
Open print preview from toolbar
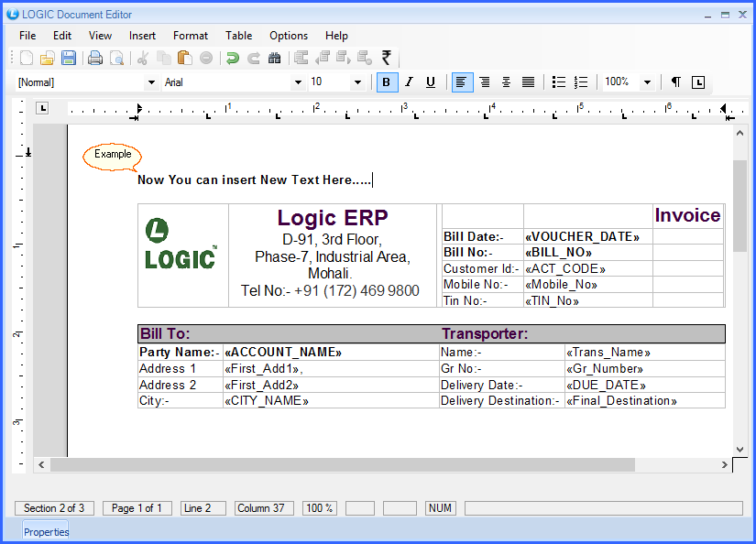tap(116, 58)
